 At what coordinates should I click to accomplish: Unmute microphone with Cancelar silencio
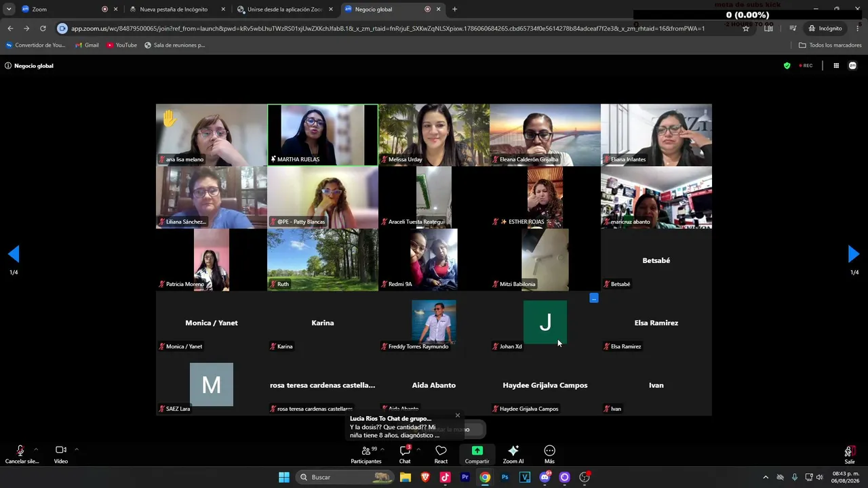[x=21, y=454]
